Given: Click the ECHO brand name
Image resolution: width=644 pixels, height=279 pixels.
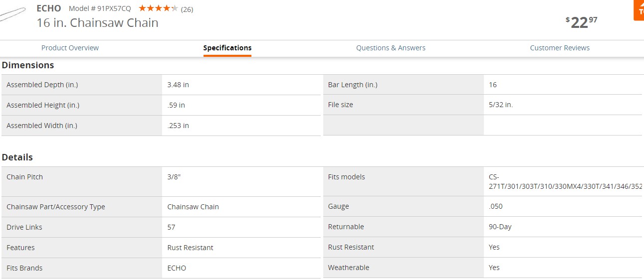Looking at the screenshot, I should pos(49,8).
